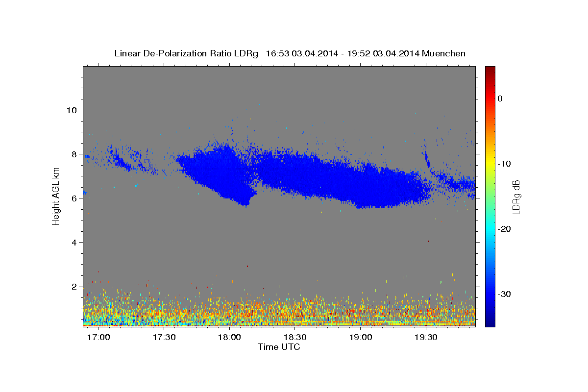Click the colorbar tick label -30
Viewport: 588px width, 392px height.
pyautogui.click(x=504, y=294)
